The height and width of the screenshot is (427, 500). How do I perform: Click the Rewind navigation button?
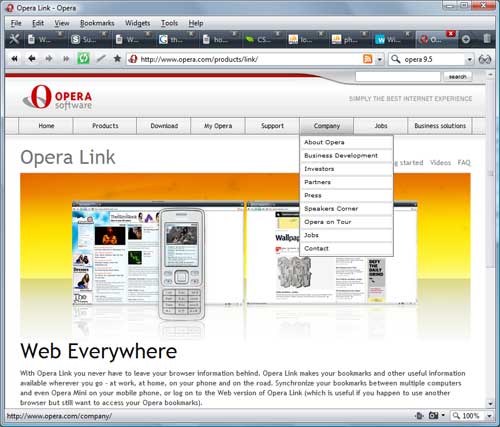pos(14,59)
